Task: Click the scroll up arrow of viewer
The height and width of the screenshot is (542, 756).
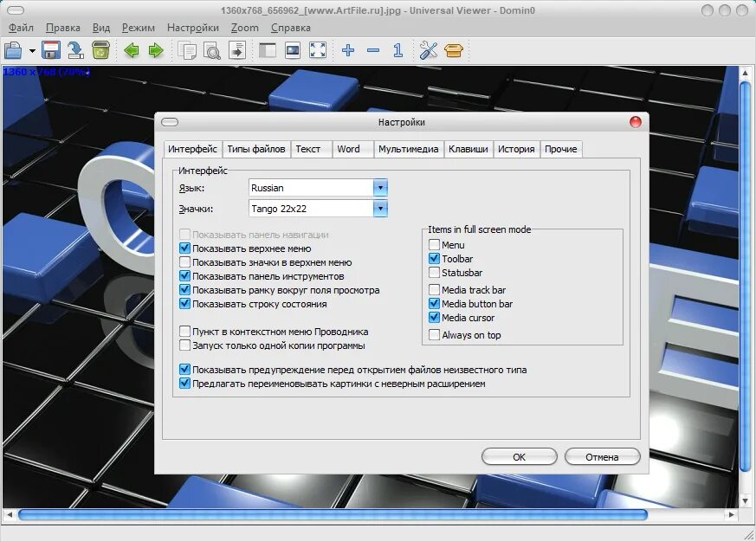Action: coord(745,74)
